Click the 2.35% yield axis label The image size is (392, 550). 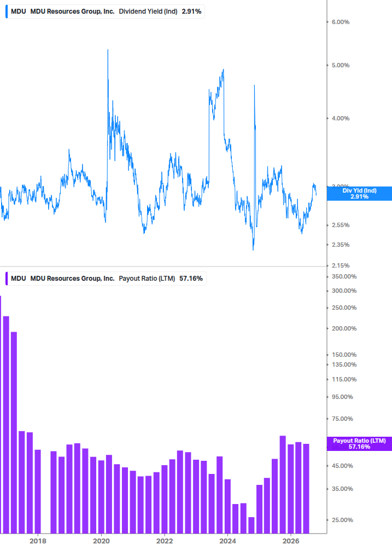point(341,245)
